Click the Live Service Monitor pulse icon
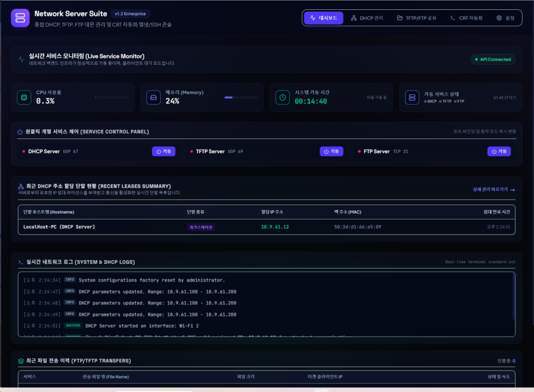Image resolution: width=534 pixels, height=392 pixels. [x=21, y=59]
